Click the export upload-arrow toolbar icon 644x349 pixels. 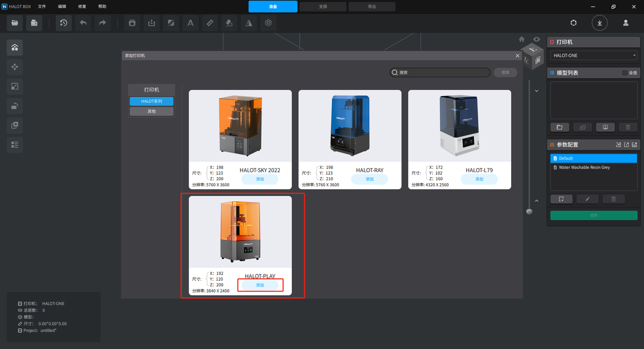pos(151,23)
